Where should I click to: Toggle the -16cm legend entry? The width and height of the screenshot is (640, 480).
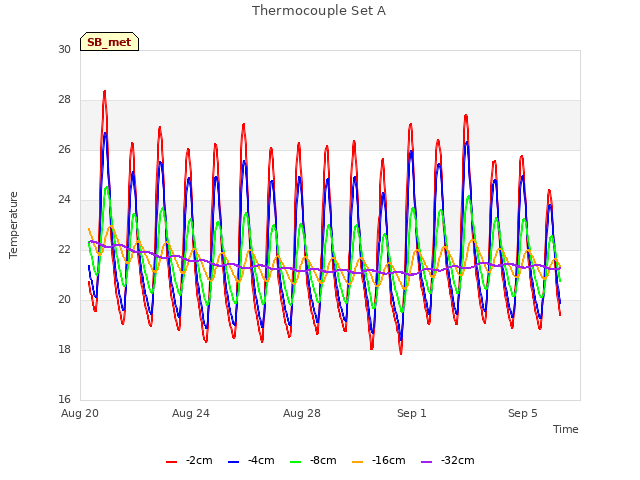[x=378, y=461]
